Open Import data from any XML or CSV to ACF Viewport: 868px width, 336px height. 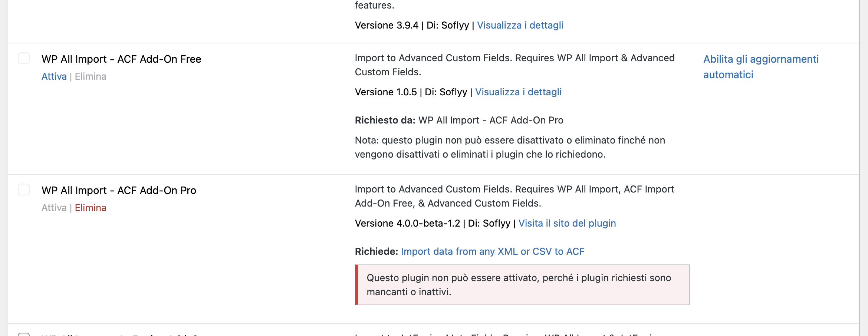[493, 251]
